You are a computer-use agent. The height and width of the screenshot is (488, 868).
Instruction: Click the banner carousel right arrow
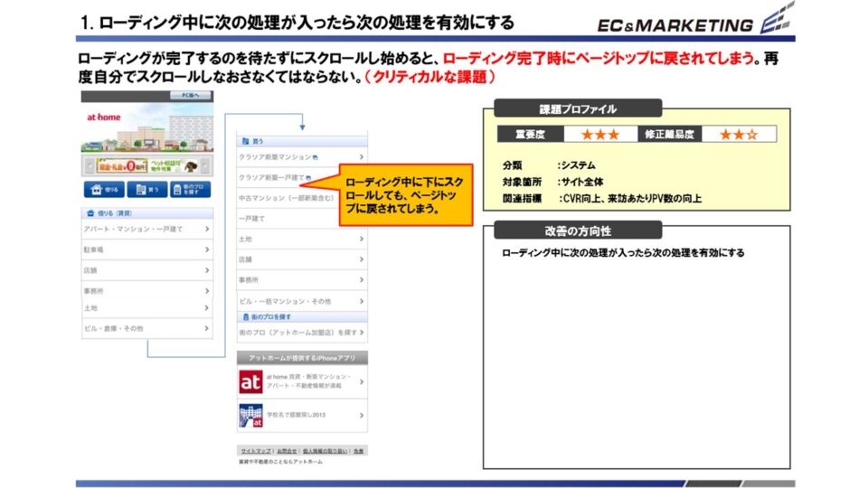(x=205, y=165)
